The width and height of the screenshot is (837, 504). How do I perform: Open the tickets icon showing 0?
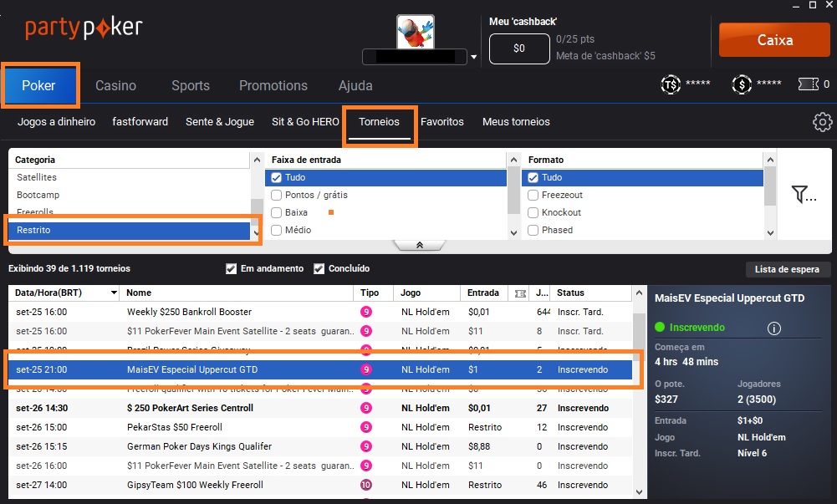[809, 84]
